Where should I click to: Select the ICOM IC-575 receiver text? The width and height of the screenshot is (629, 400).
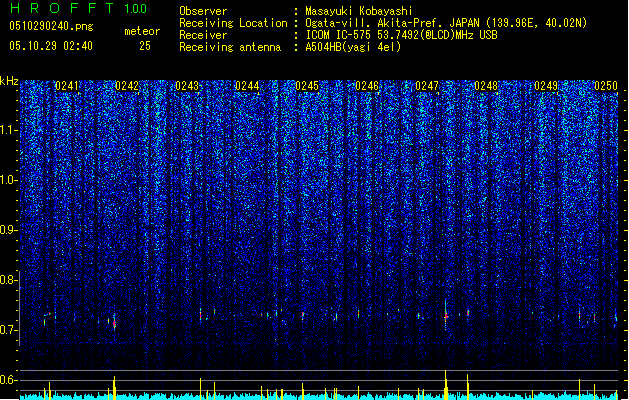tap(401, 35)
